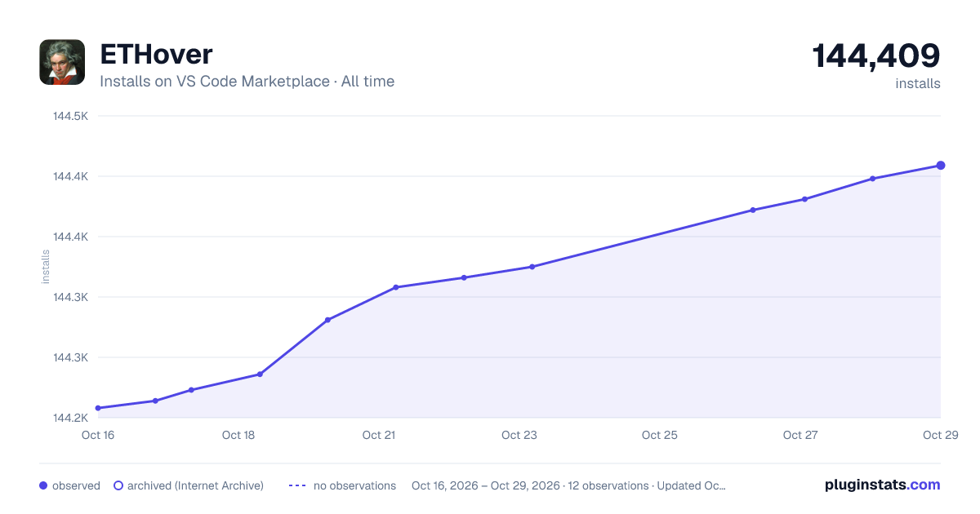The image size is (980, 514).
Task: Click the ETHover Beethoven portrait icon
Action: click(62, 62)
